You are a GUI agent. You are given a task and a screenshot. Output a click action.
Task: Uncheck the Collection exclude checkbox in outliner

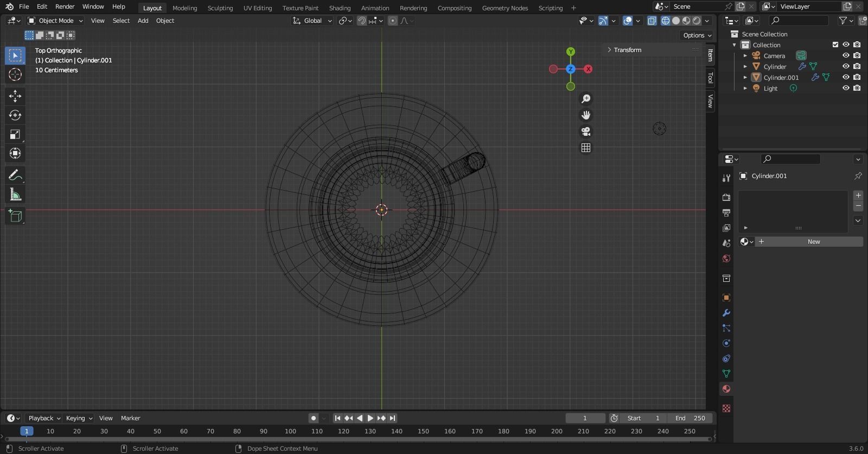[x=835, y=45]
